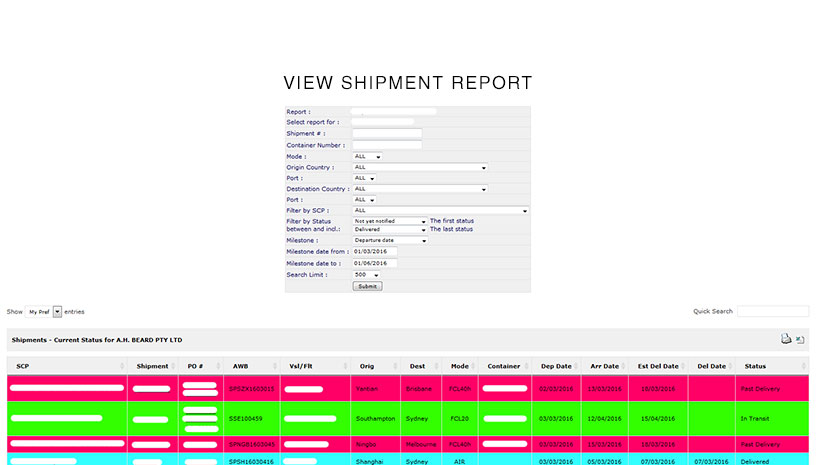819x465 pixels.
Task: Expand the Milestone 'Departure date' dropdown
Action: pos(390,241)
